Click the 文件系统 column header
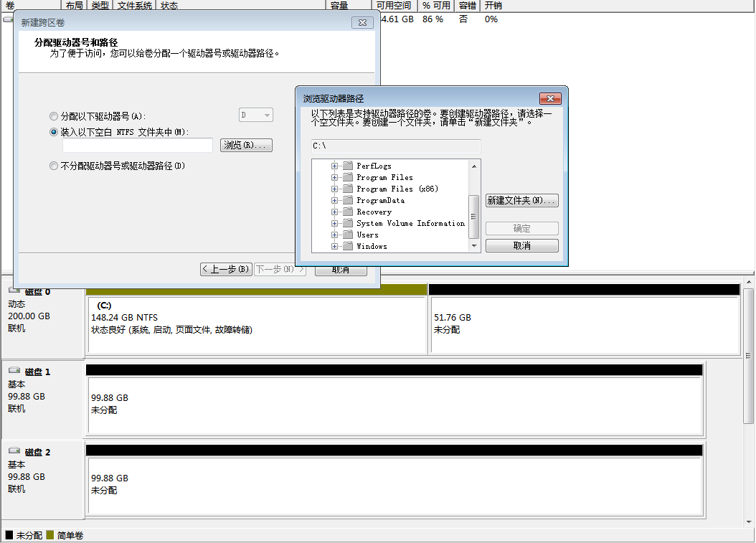756x543 pixels. point(135,5)
